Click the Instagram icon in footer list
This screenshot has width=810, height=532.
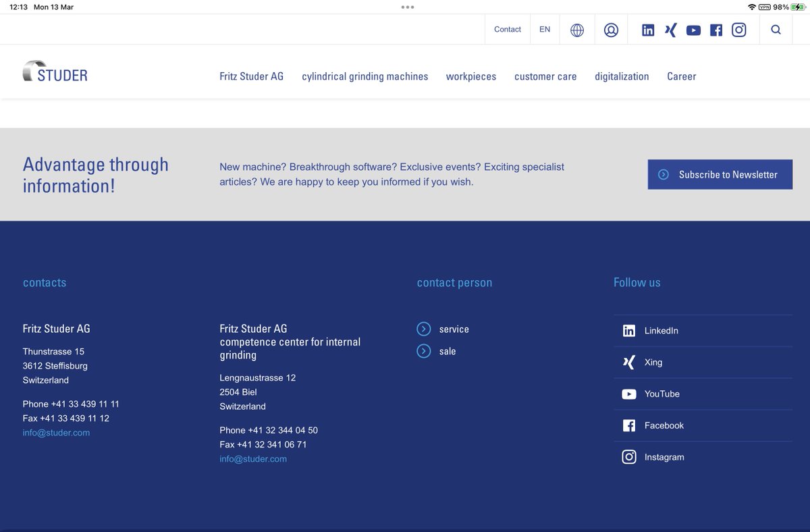[x=629, y=457]
